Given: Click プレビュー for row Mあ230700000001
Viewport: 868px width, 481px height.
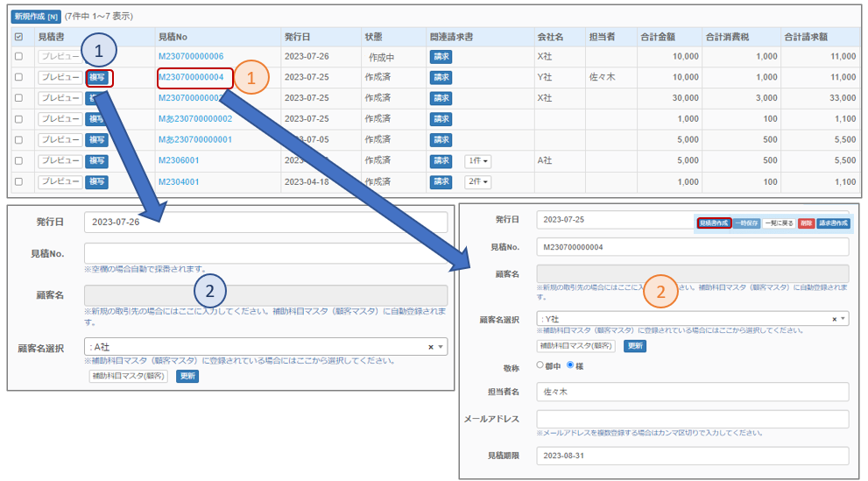Looking at the screenshot, I should [x=60, y=140].
